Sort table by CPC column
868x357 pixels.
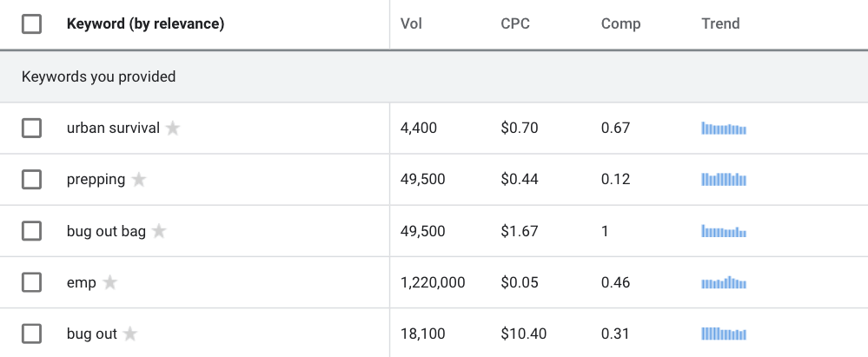[x=515, y=23]
